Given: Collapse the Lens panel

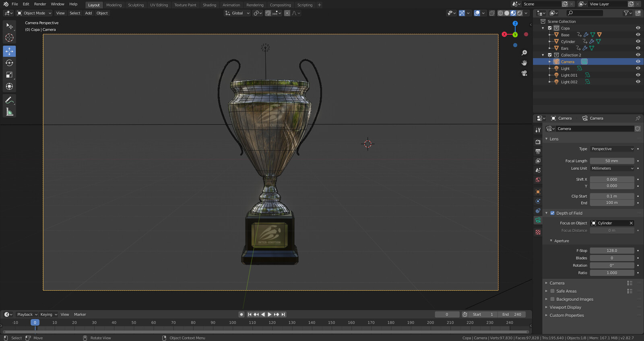Looking at the screenshot, I should [554, 139].
